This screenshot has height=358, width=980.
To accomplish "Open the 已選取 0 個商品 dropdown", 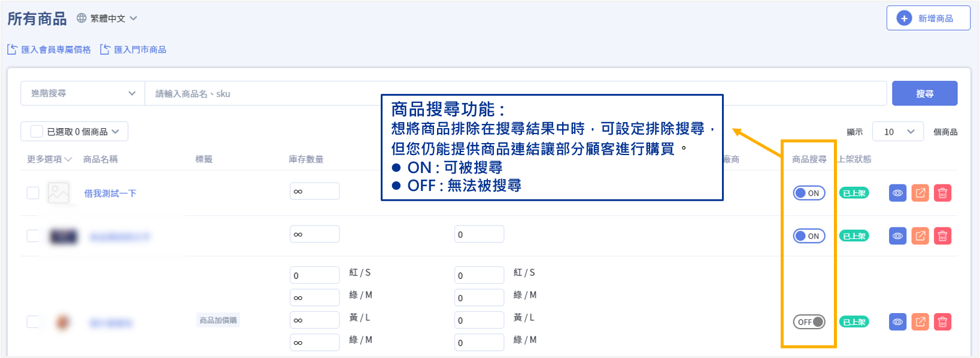I will [75, 132].
